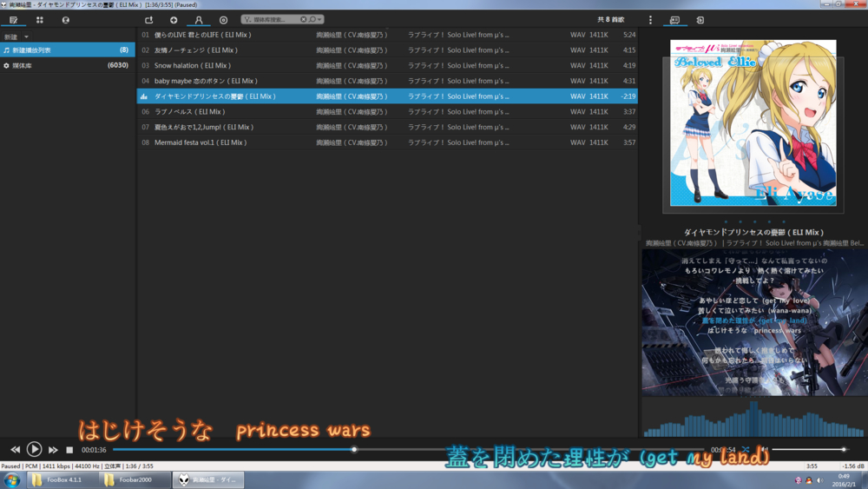
Task: Click the export playlist icon in toolbar
Action: pos(149,20)
